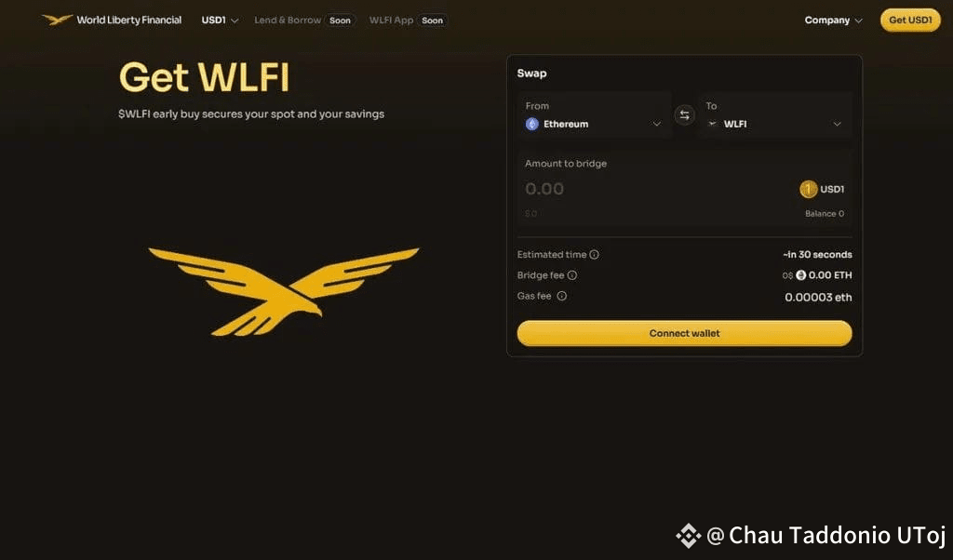Image resolution: width=953 pixels, height=560 pixels.
Task: Click the Get USD1 button
Action: pyautogui.click(x=910, y=20)
